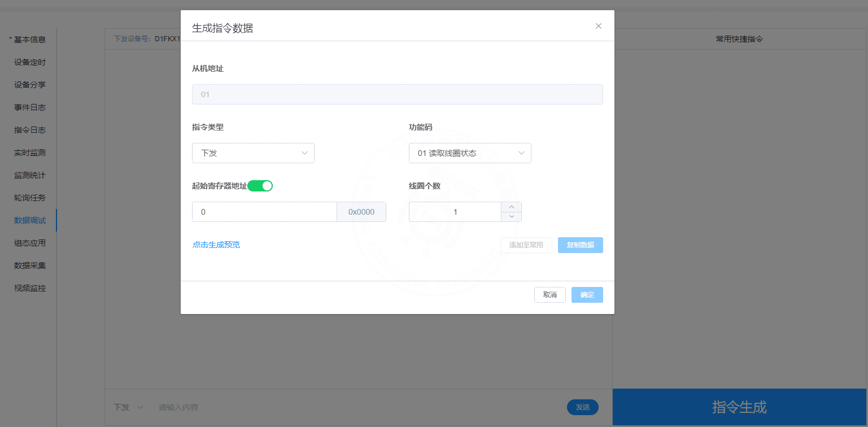
Task: Select 设备分享 in the sidebar
Action: click(x=30, y=85)
